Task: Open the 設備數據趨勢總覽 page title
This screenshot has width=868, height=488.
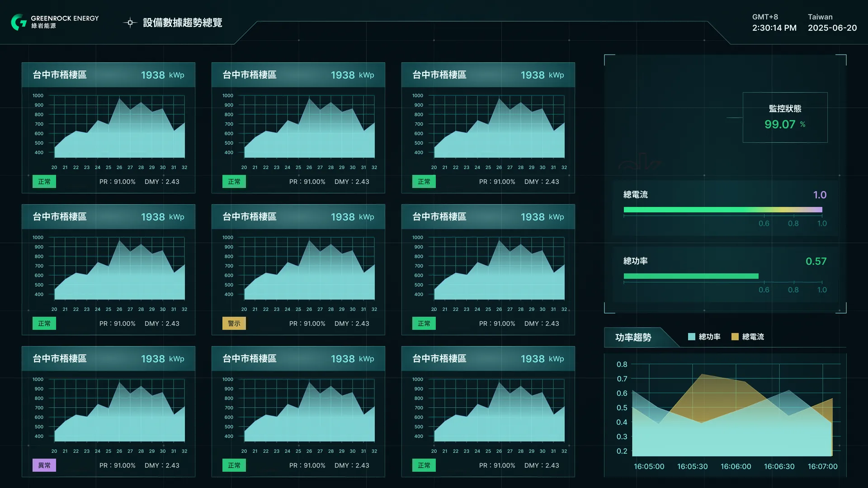Action: [182, 23]
